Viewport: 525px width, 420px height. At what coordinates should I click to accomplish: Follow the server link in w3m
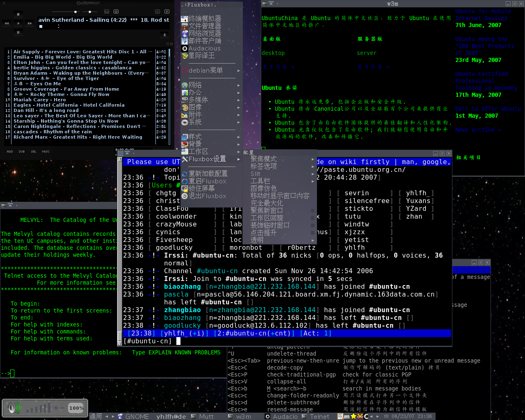pos(367,53)
